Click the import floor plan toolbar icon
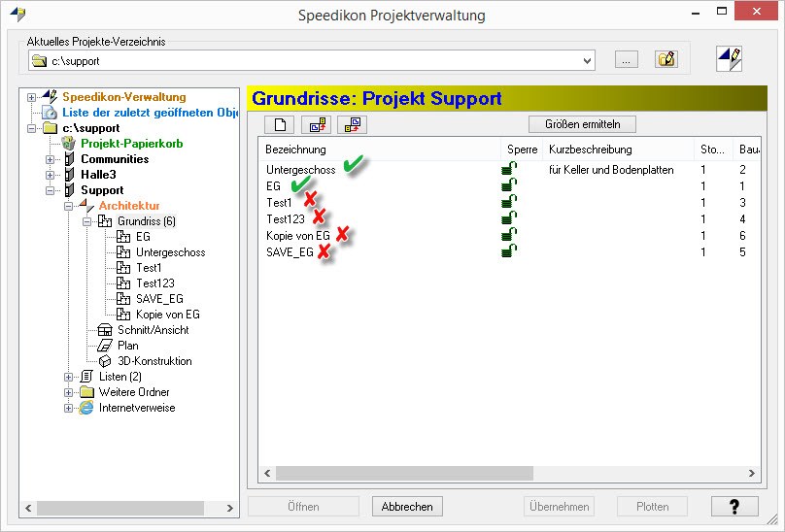The width and height of the screenshot is (785, 532). (x=353, y=124)
